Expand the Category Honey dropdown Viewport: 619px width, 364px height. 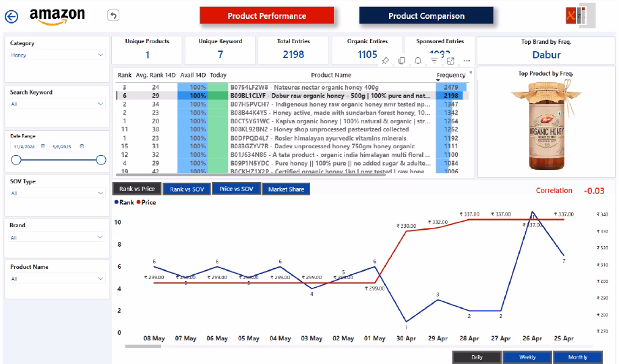pos(100,55)
